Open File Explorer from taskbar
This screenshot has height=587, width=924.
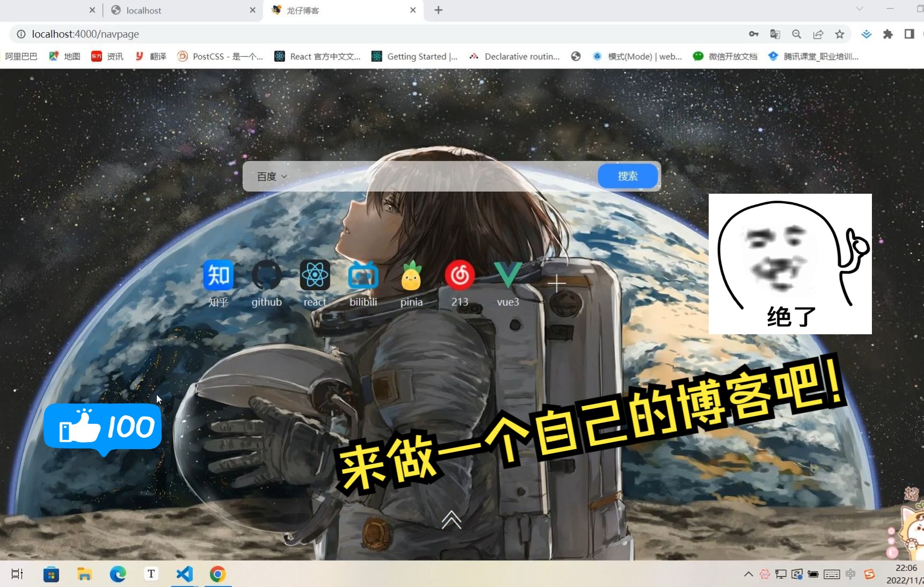click(x=84, y=574)
